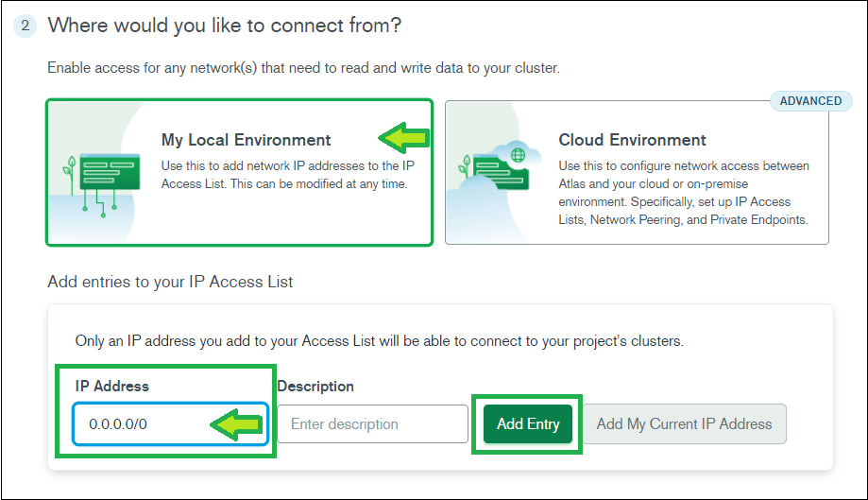The height and width of the screenshot is (500, 868).
Task: Click the 'Where would you like to connect from?' heading
Action: (x=224, y=26)
